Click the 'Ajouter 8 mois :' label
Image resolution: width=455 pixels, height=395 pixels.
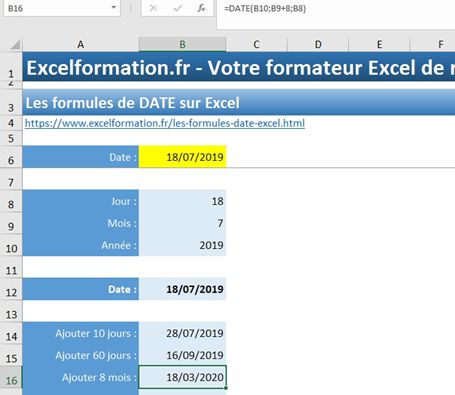81,377
